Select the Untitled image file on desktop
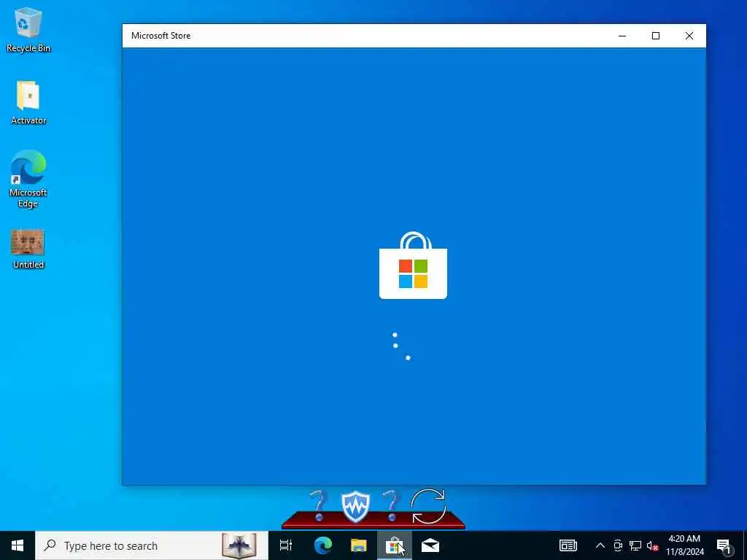The height and width of the screenshot is (560, 747). click(x=28, y=249)
